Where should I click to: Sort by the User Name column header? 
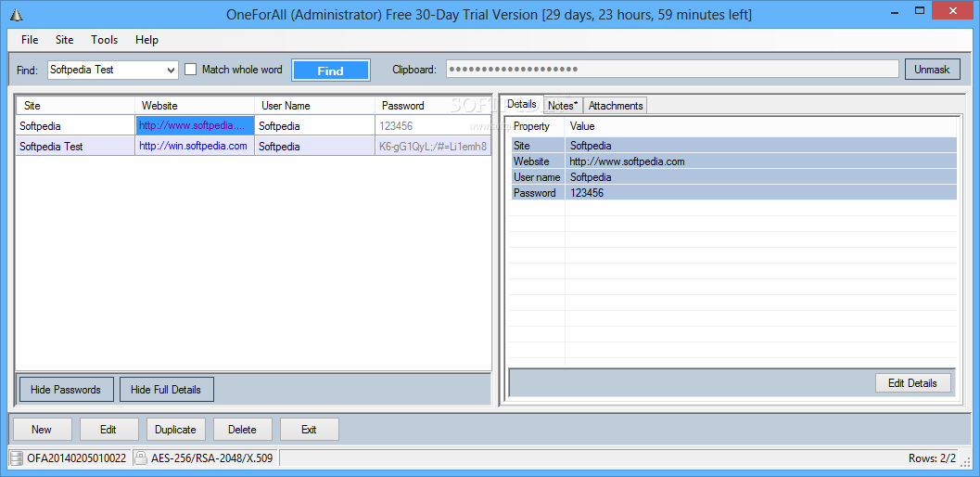pos(315,106)
